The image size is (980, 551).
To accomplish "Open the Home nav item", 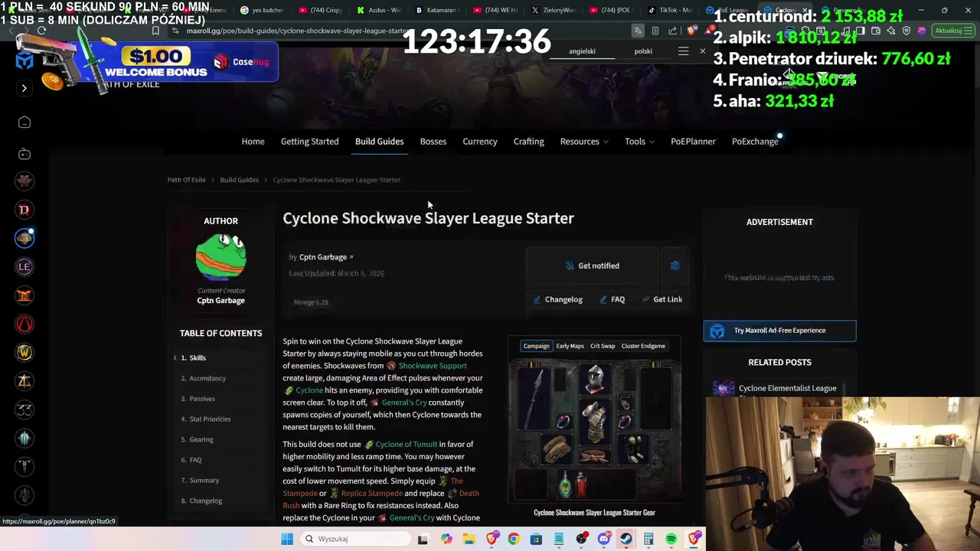I will pos(253,142).
